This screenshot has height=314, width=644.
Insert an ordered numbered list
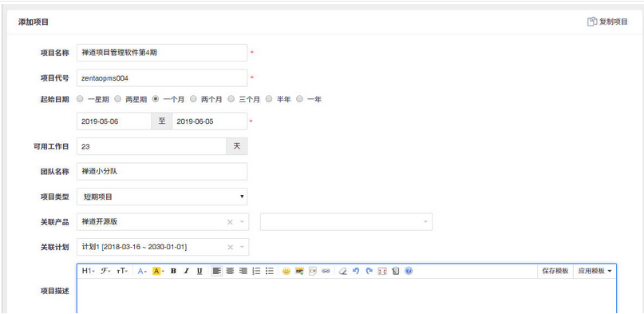(x=256, y=271)
